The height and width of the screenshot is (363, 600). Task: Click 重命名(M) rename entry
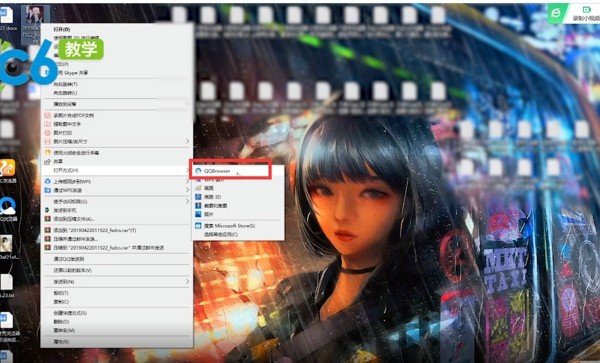[x=64, y=330]
